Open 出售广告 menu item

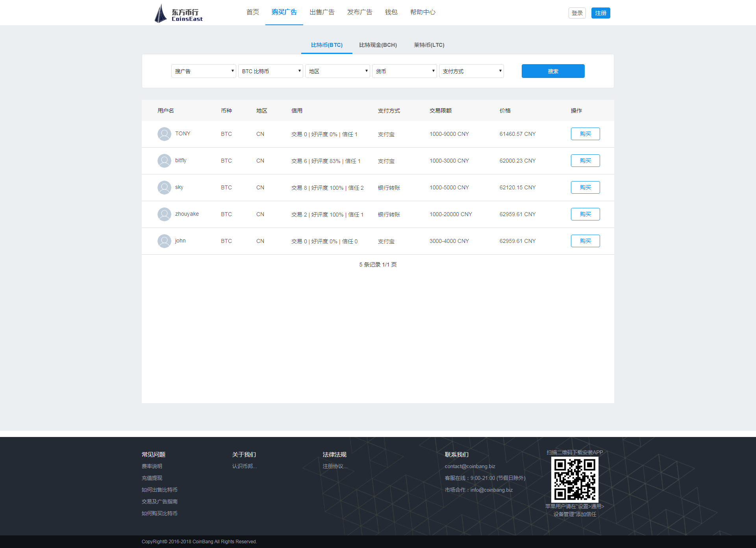[x=322, y=12]
